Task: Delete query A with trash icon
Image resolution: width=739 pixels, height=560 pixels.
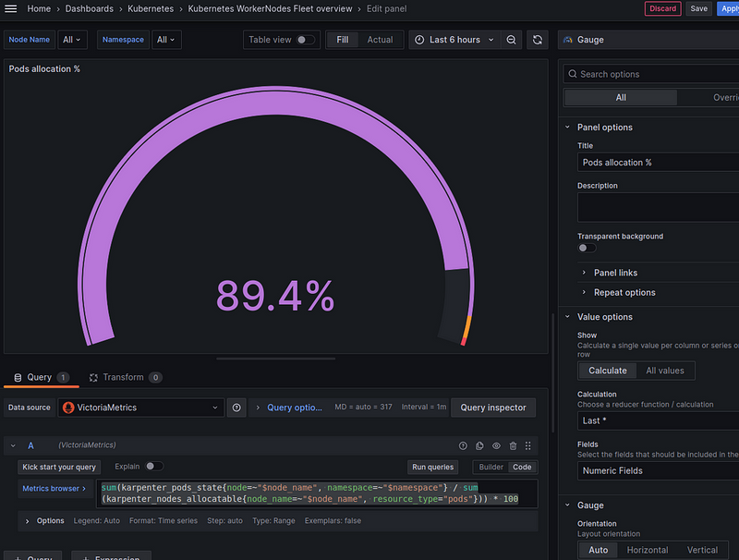Action: coord(513,445)
